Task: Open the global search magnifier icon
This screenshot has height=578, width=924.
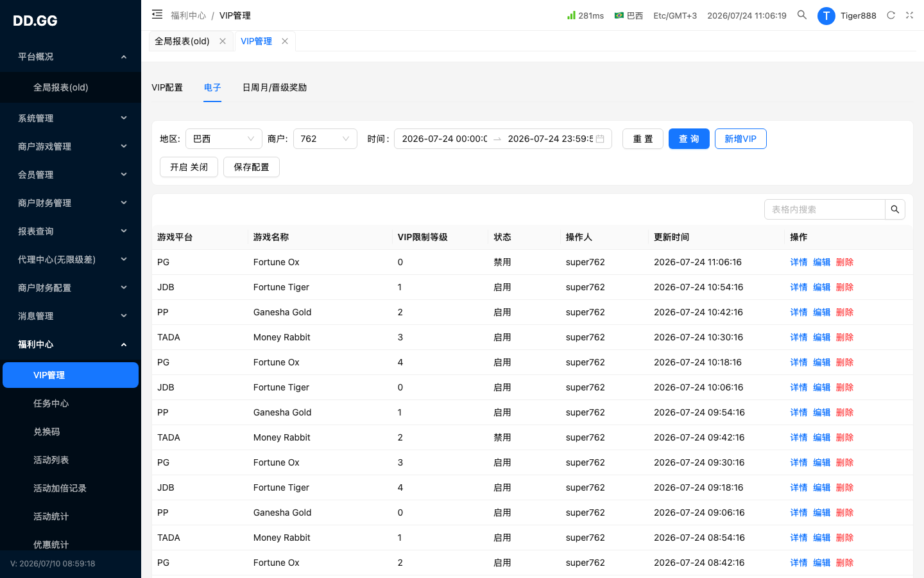Action: click(x=802, y=15)
